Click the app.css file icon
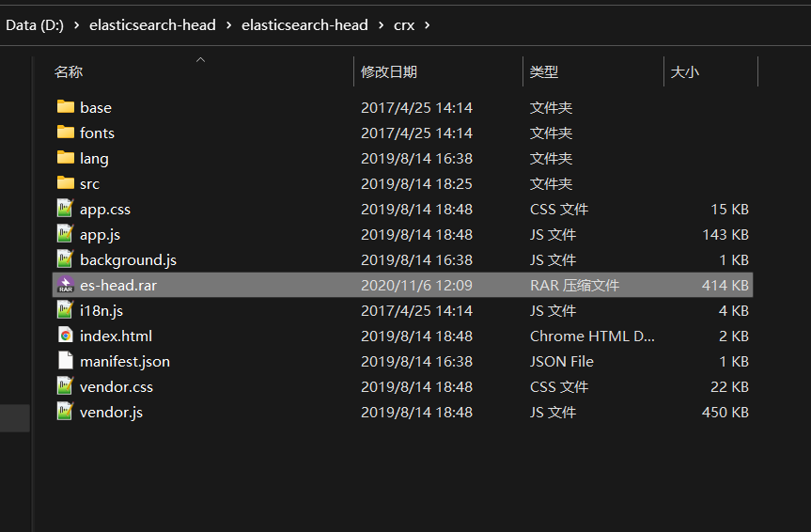Image resolution: width=811 pixels, height=532 pixels. pos(65,208)
